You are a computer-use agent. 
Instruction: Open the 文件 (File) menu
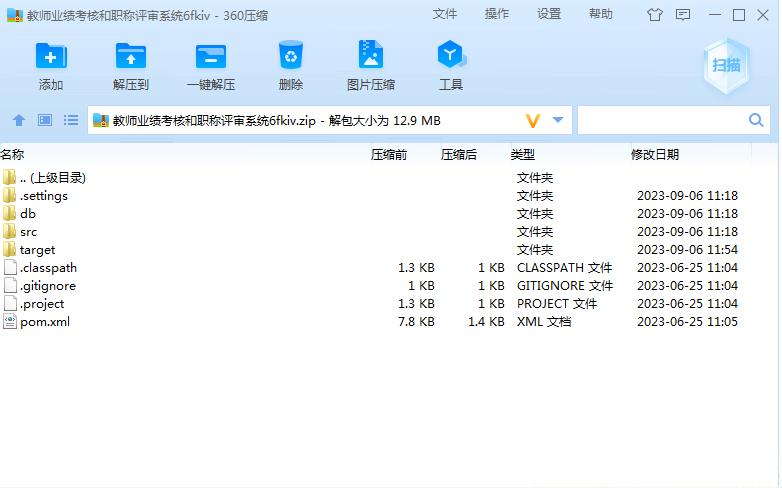point(444,14)
